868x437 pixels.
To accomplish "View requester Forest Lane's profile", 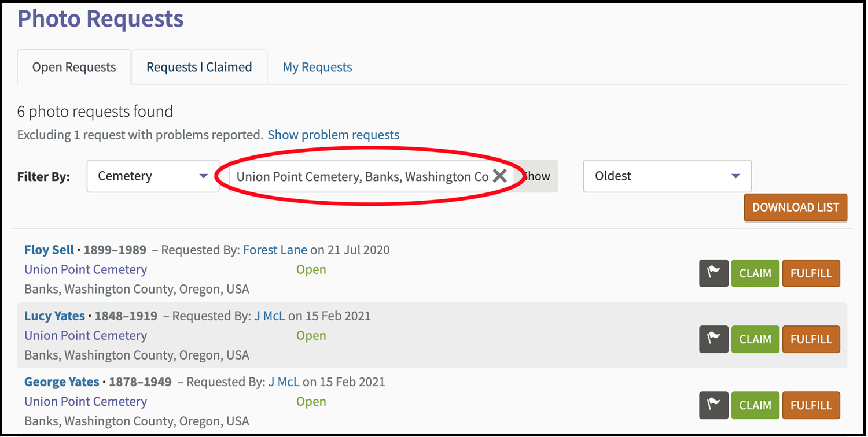I will coord(275,250).
